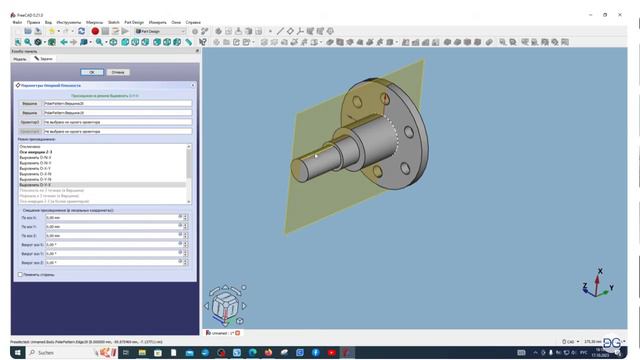The image size is (640, 360).
Task: Click the last rotation angle stepper arrows
Action: pyautogui.click(x=185, y=262)
